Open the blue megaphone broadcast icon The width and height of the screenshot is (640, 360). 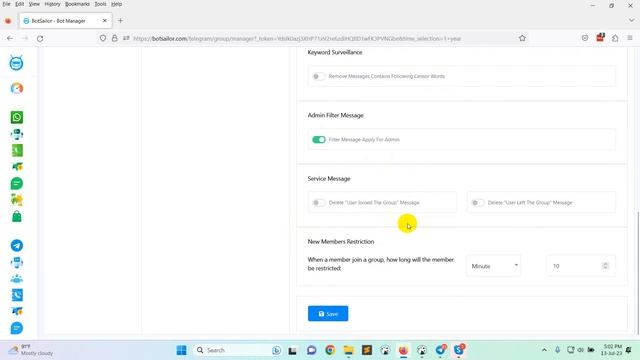click(17, 311)
